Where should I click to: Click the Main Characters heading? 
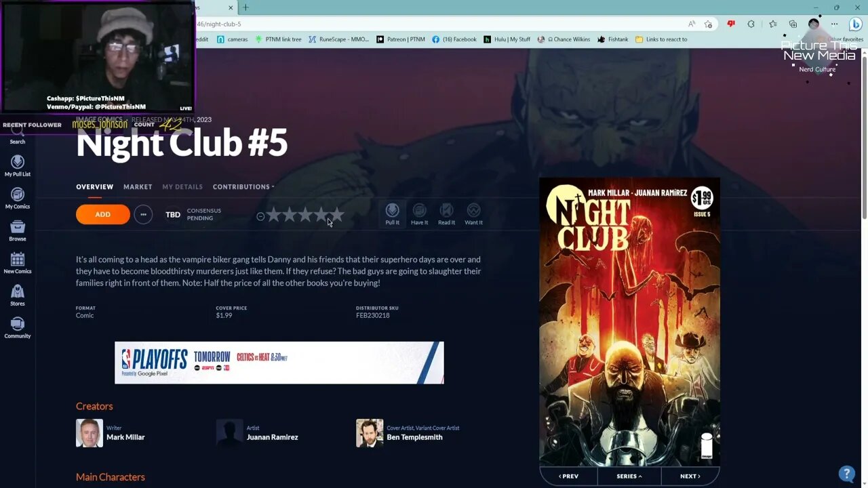click(x=111, y=477)
